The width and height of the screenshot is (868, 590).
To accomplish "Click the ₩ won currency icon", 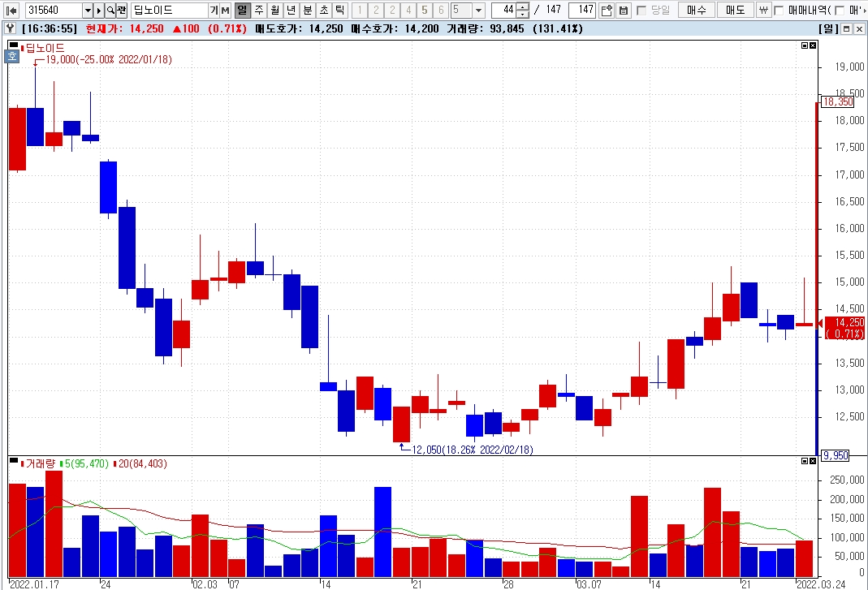I will click(x=764, y=10).
